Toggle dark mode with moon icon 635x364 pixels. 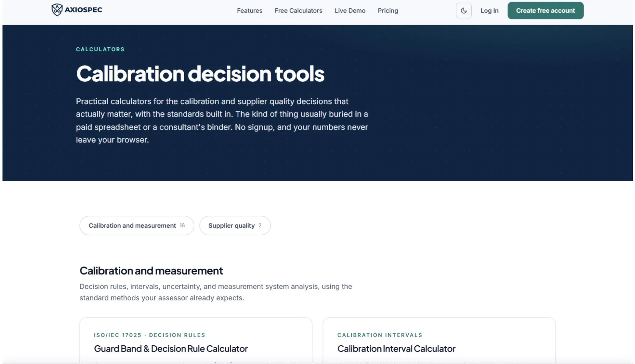click(x=464, y=11)
